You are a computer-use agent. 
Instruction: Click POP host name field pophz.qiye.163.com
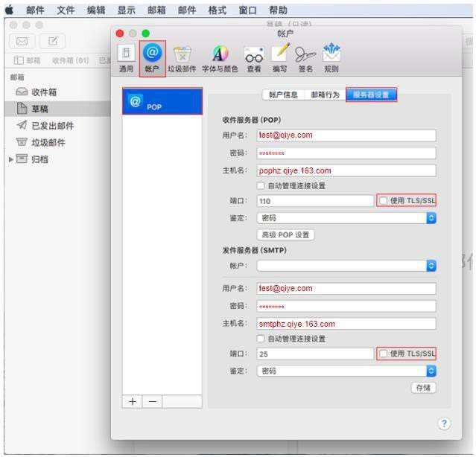tap(346, 170)
